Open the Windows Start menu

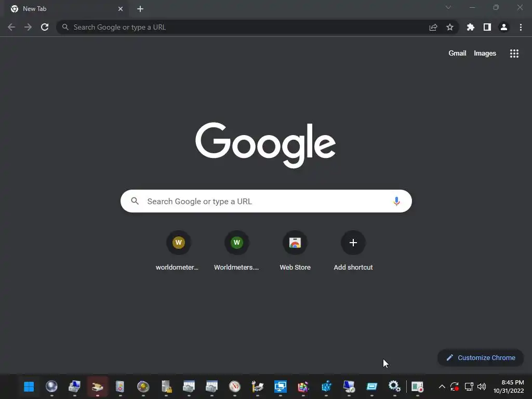[x=29, y=387]
